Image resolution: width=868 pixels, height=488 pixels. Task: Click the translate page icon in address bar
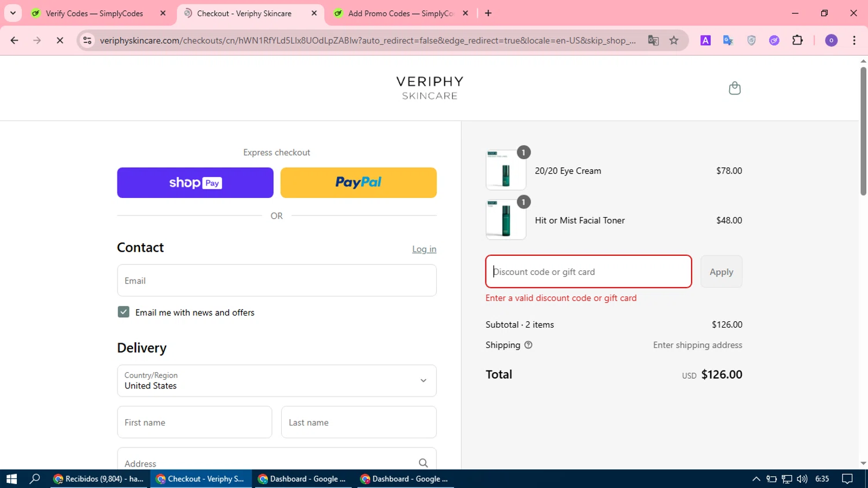[653, 41]
